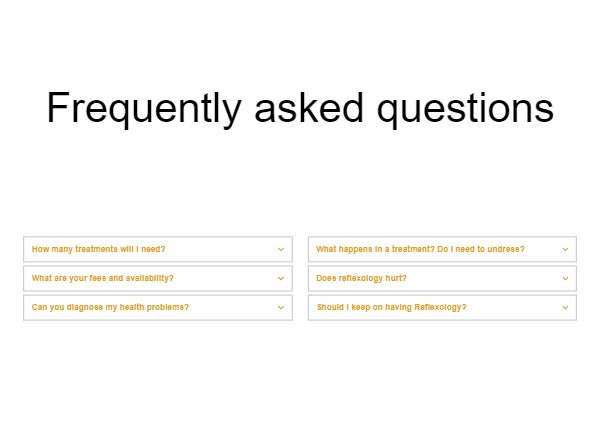Click chevron next to "What happens in a treatment?"

565,249
